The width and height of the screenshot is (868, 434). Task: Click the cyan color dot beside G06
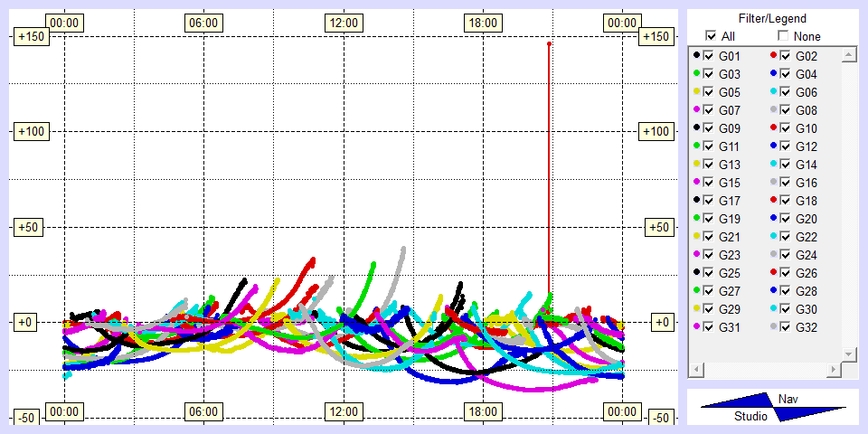773,92
